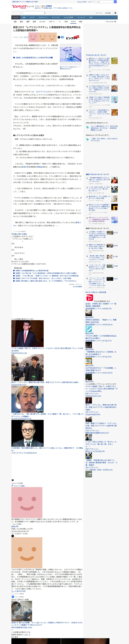Close the reaction prompt with × mark
Screen dimensions: 129x644
pos(23,241)
